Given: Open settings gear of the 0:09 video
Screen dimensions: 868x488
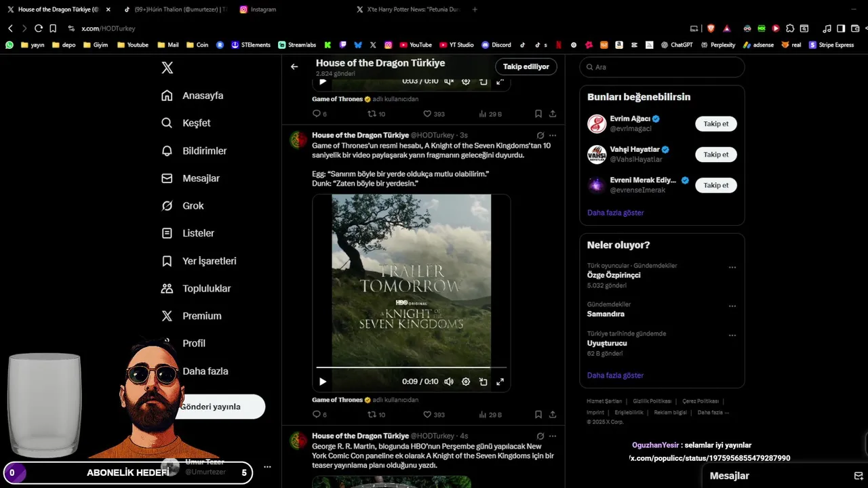Looking at the screenshot, I should click(x=466, y=382).
